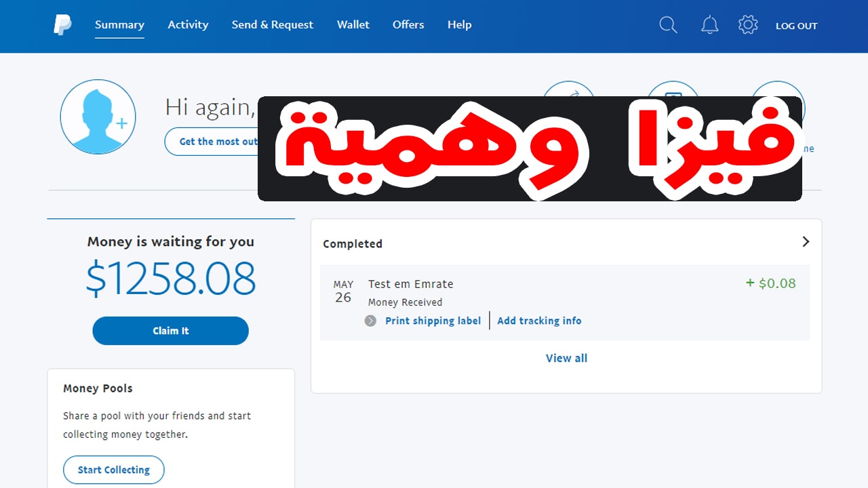Click the Money Received status text
The height and width of the screenshot is (488, 868).
click(405, 302)
